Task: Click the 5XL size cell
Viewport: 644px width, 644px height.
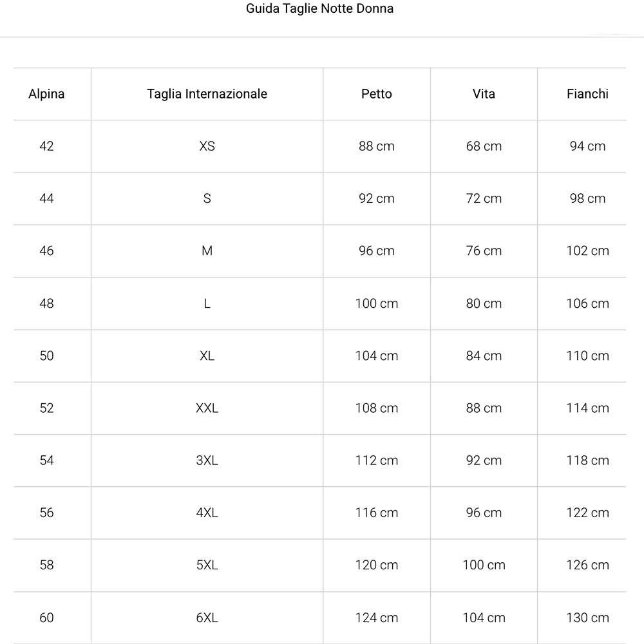Action: click(x=207, y=565)
